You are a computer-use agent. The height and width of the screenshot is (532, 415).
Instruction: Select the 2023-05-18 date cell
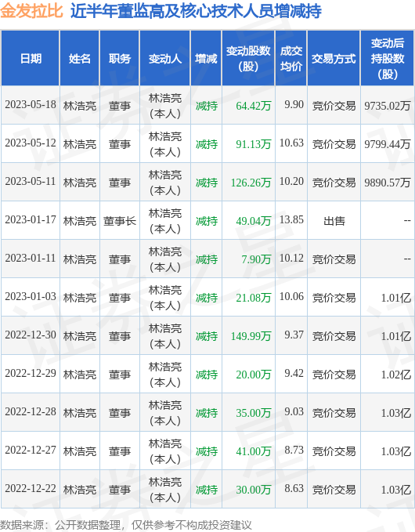tap(31, 105)
